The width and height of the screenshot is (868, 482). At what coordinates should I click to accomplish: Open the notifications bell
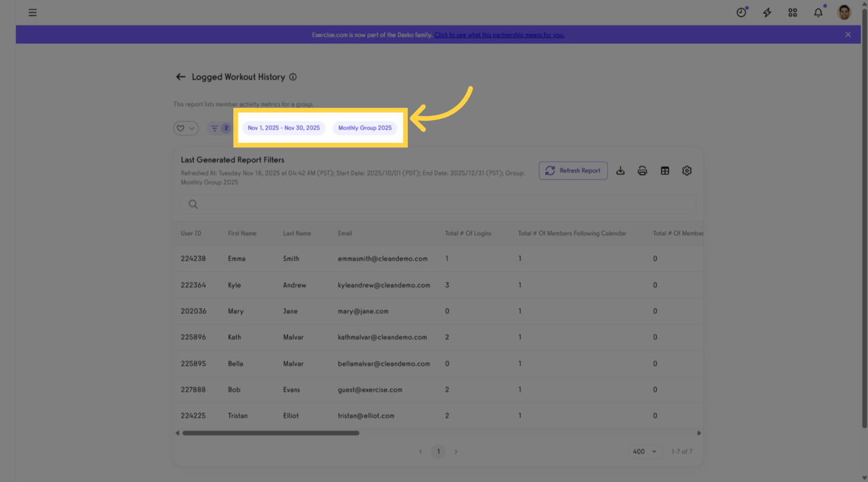pos(818,13)
